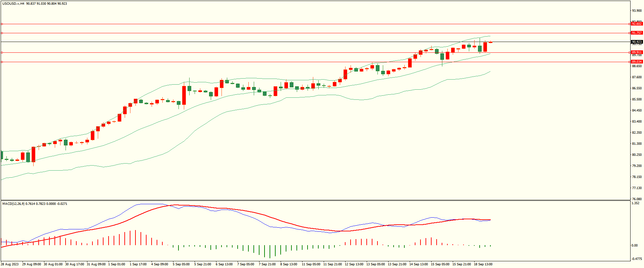
Task: Click the 29 Aug 09:00 time label
Action: coord(32,264)
